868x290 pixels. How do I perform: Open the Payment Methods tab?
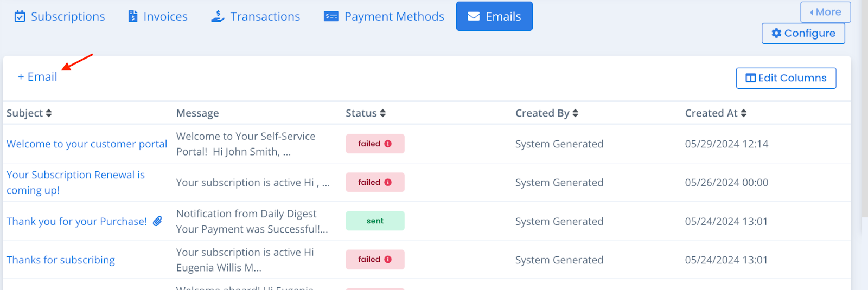coord(384,16)
